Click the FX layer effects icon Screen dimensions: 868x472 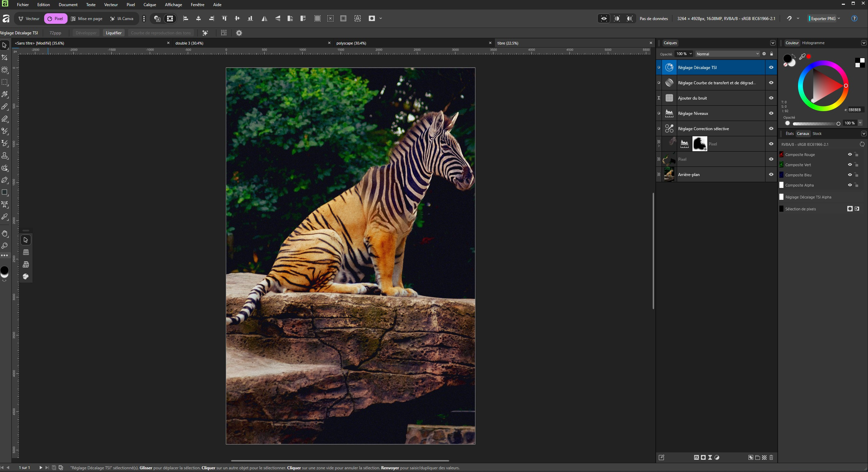coord(696,457)
